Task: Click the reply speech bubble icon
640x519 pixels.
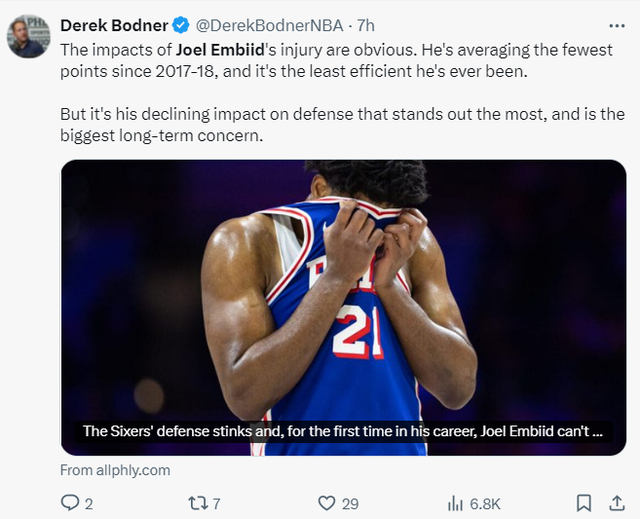Action: tap(70, 503)
